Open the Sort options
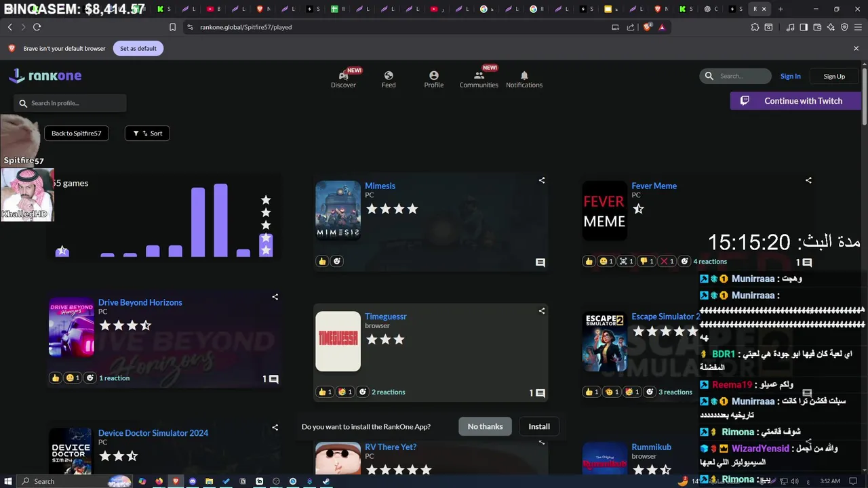This screenshot has width=868, height=488. 147,134
